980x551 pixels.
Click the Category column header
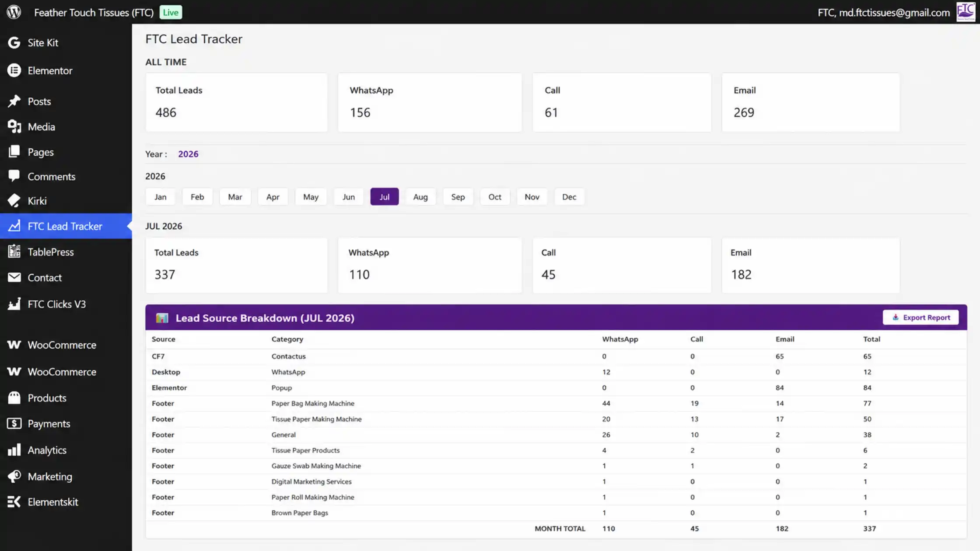tap(287, 339)
